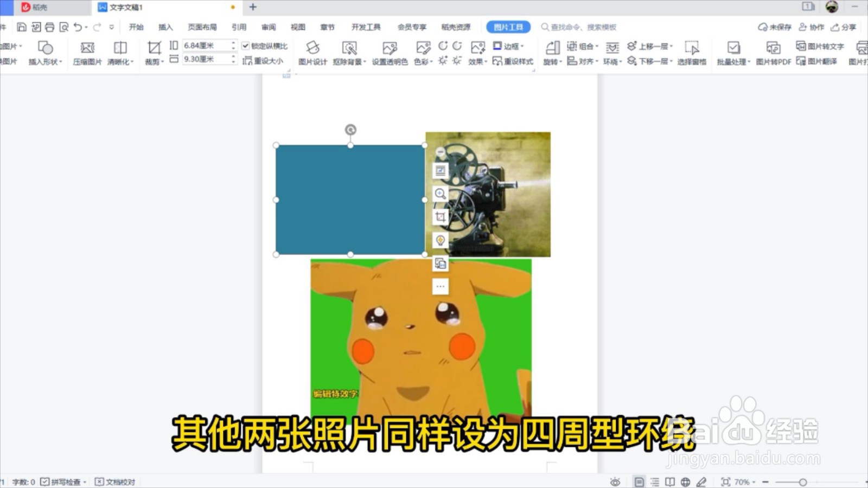Click the rotation handle above the blue rectangle
Viewport: 868px width, 488px height.
pyautogui.click(x=350, y=130)
